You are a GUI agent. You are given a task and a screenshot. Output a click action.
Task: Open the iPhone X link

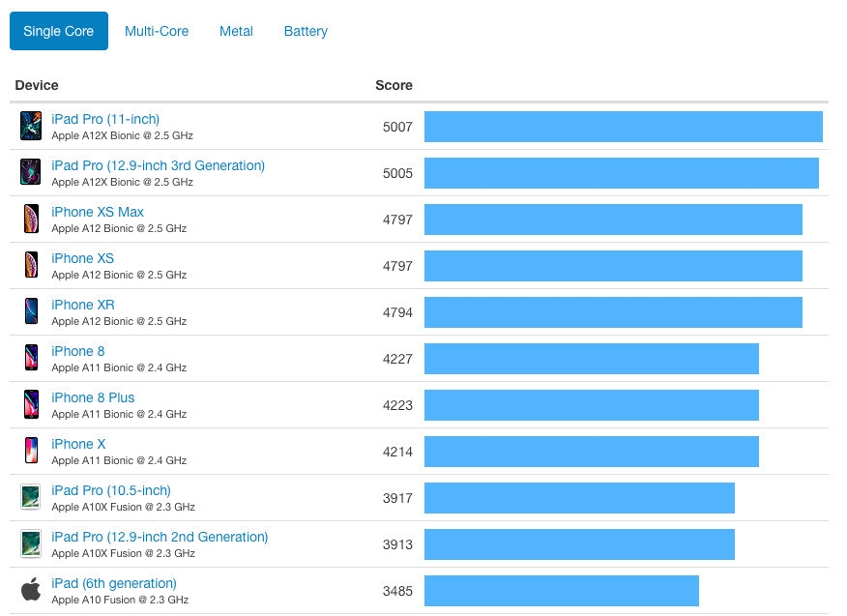[78, 444]
